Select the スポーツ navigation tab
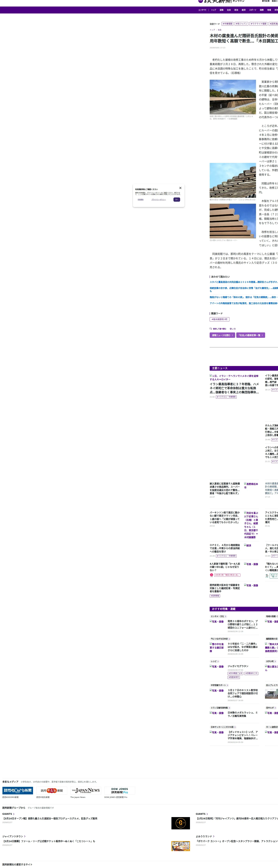This screenshot has width=278, height=868. (x=252, y=10)
